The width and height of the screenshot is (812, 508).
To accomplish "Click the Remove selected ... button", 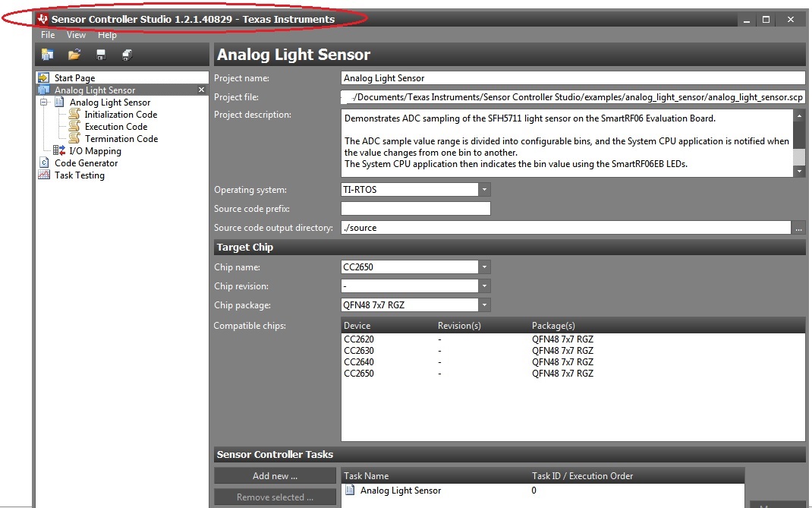I will (275, 497).
